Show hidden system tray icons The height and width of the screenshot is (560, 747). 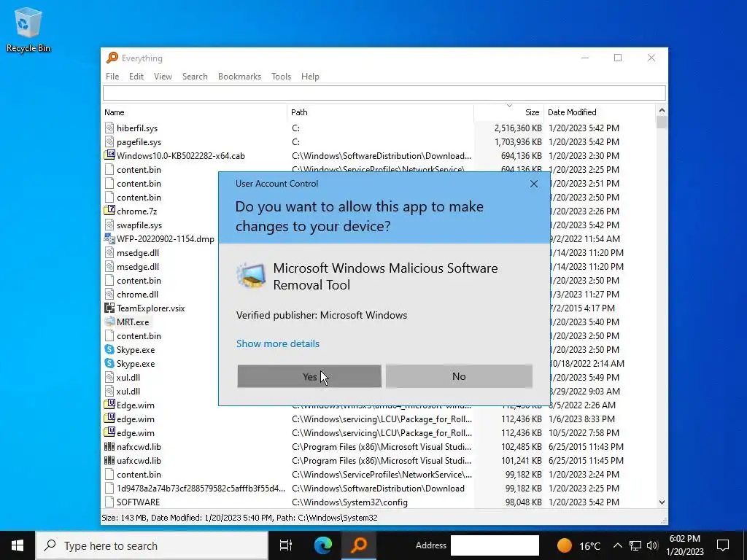pyautogui.click(x=617, y=545)
